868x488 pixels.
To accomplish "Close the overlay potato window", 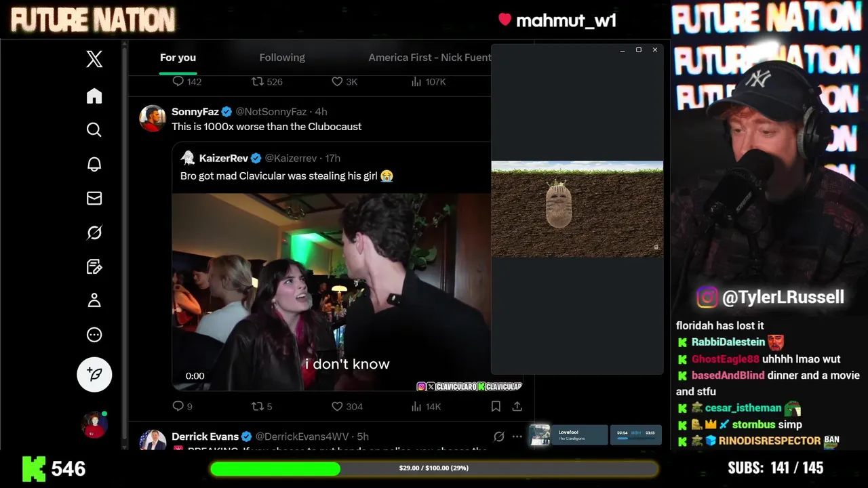I will tap(654, 50).
